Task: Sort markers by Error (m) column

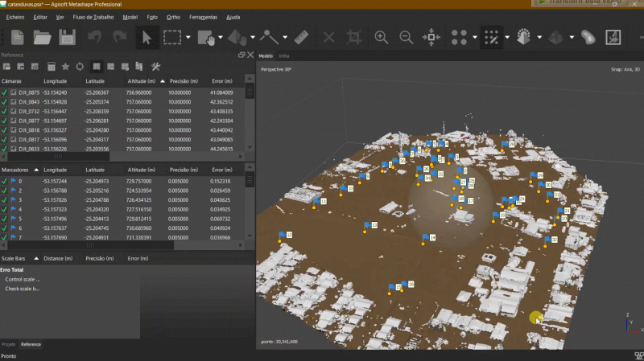Action: click(x=222, y=170)
